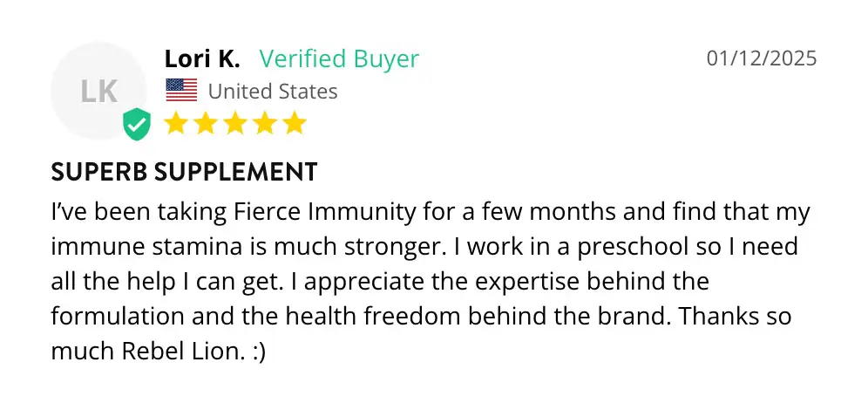Select the third yellow rating star
The height and width of the screenshot is (410, 868).
pyautogui.click(x=235, y=123)
